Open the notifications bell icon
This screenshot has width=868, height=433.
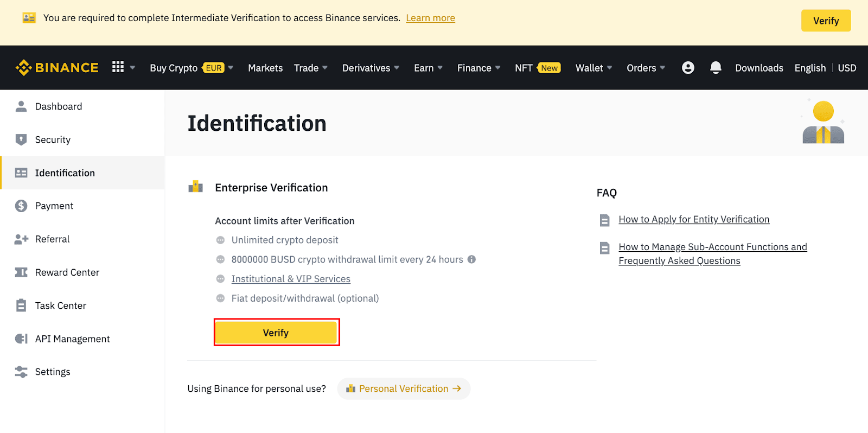tap(716, 68)
